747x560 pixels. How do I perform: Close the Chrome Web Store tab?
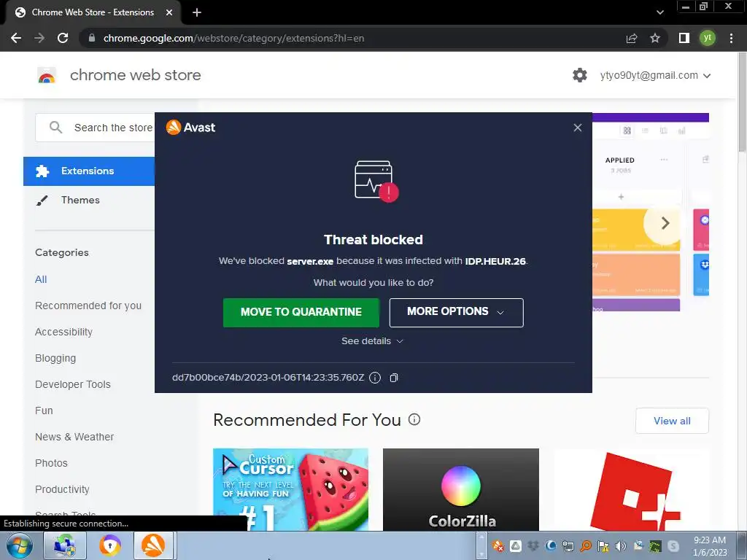[x=169, y=13]
